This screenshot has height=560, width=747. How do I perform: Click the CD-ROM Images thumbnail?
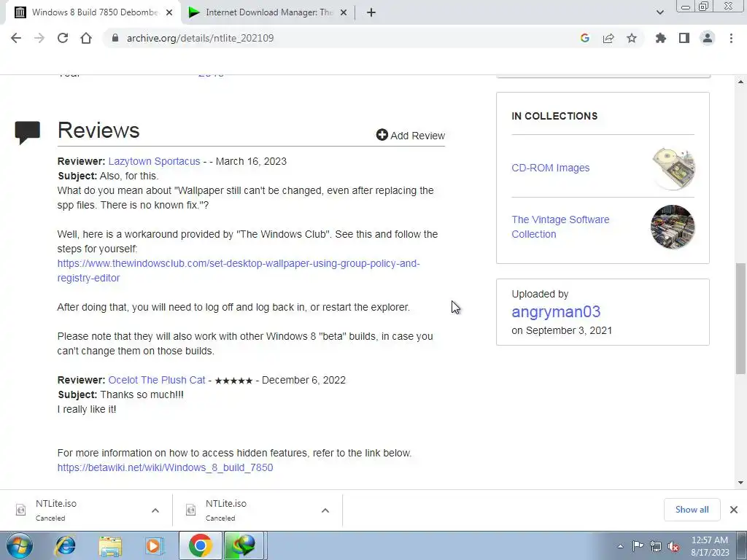[x=673, y=168]
